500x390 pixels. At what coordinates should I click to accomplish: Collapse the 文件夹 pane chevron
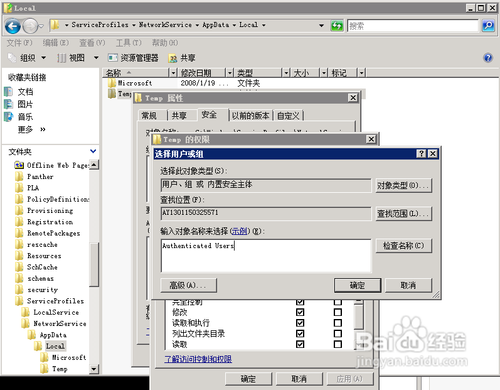[x=93, y=151]
